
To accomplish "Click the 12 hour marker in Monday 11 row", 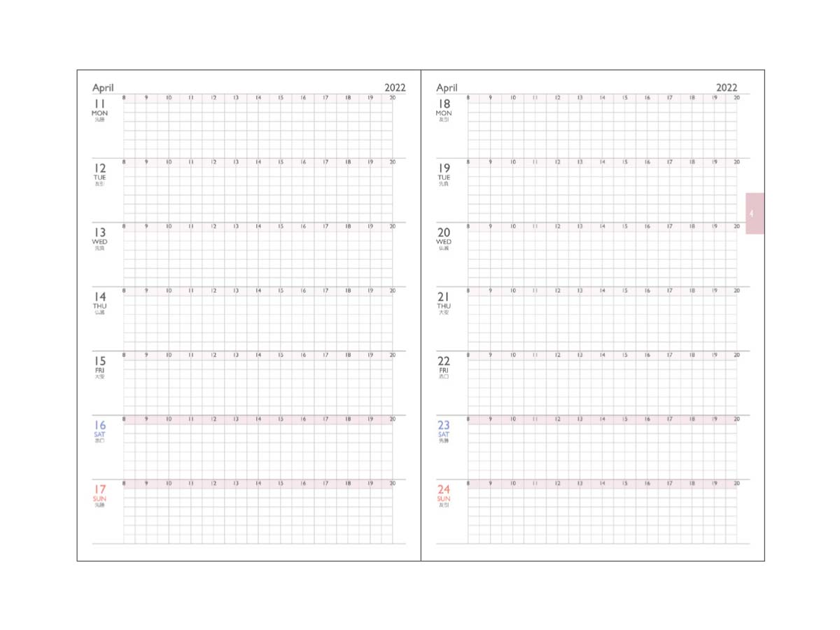I will 213,98.
